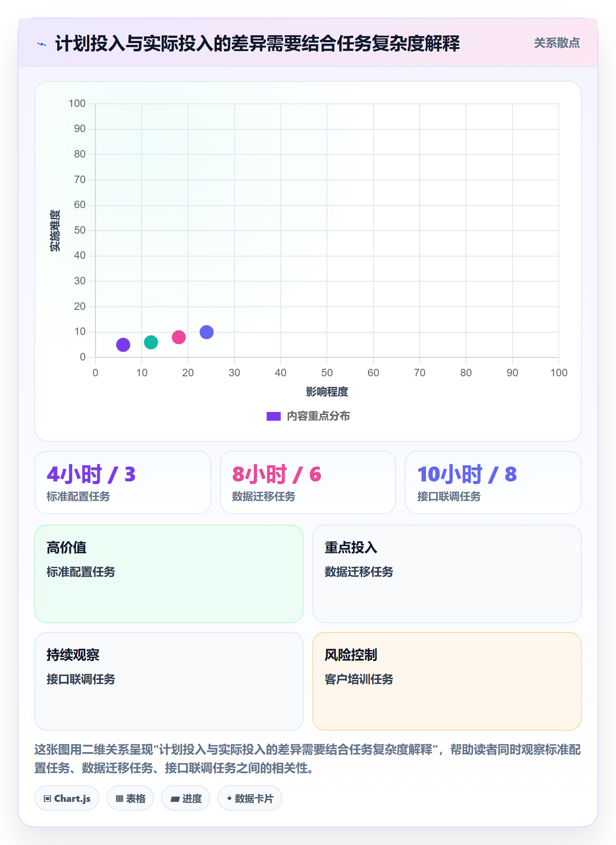
Task: Click the 影响程度 x-axis title
Action: point(327,392)
